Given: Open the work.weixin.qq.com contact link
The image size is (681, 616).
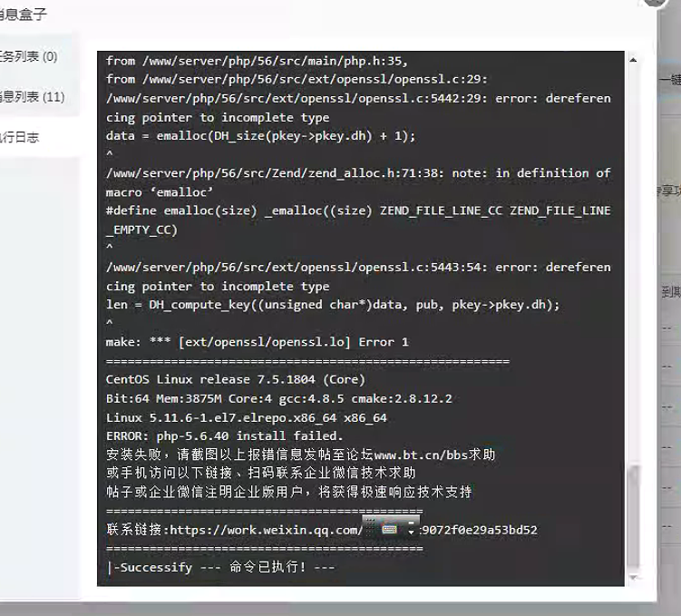Looking at the screenshot, I should 322,530.
